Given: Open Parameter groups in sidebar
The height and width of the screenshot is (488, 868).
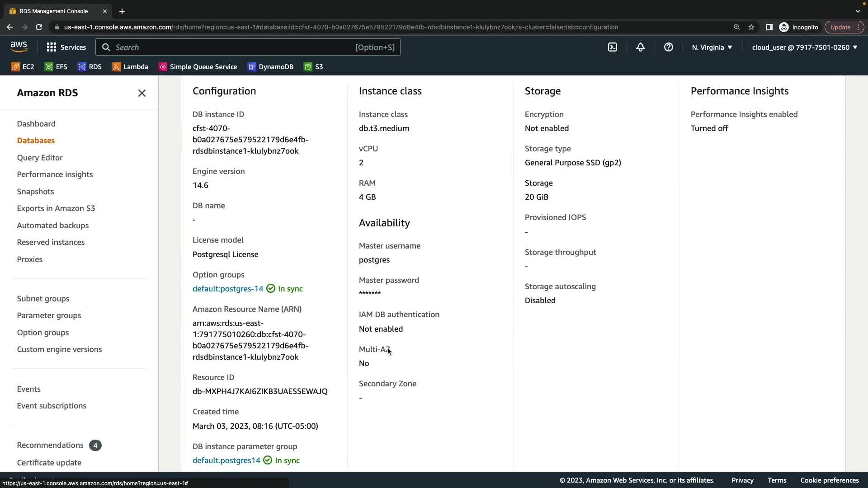Looking at the screenshot, I should [x=49, y=315].
